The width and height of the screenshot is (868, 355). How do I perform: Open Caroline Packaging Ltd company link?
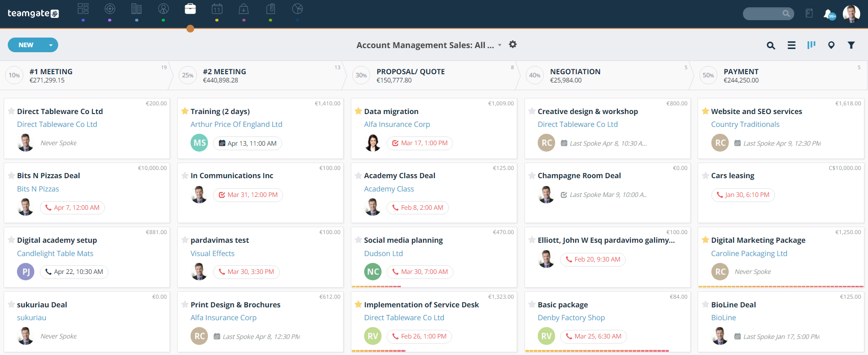749,253
